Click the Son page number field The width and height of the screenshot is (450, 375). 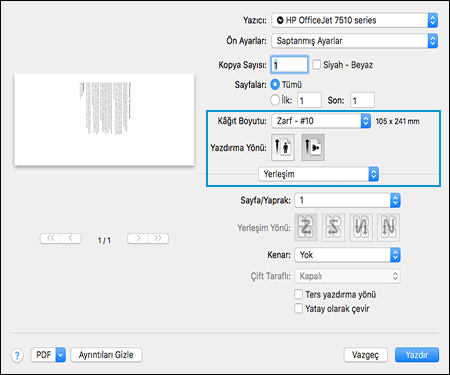(362, 100)
